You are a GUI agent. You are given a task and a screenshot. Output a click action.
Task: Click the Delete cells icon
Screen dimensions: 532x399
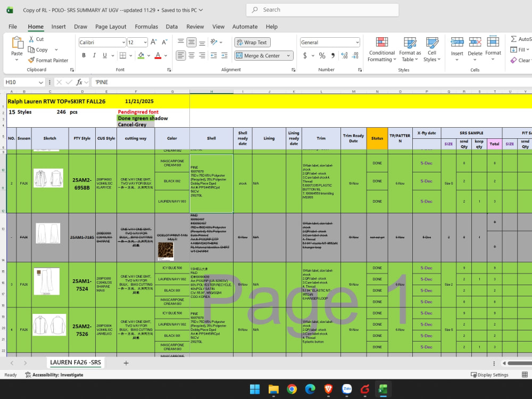tap(475, 42)
